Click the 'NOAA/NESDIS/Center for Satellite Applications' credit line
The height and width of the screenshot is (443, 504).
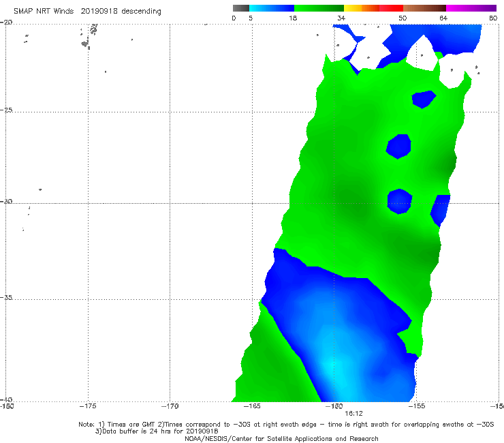281,439
